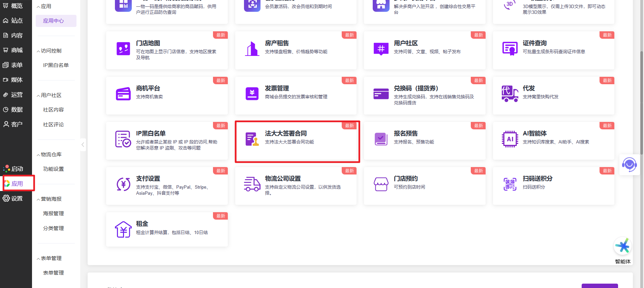The height and width of the screenshot is (288, 644).
Task: Open 应用中心 in the sidebar
Action: pyautogui.click(x=56, y=21)
